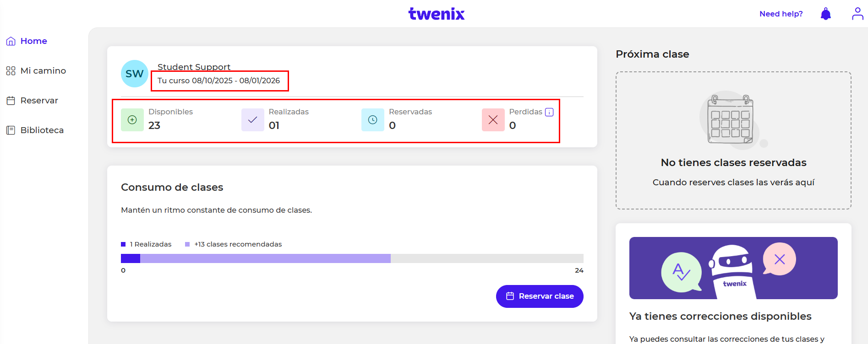Open Reservar in sidebar
868x344 pixels.
[39, 101]
